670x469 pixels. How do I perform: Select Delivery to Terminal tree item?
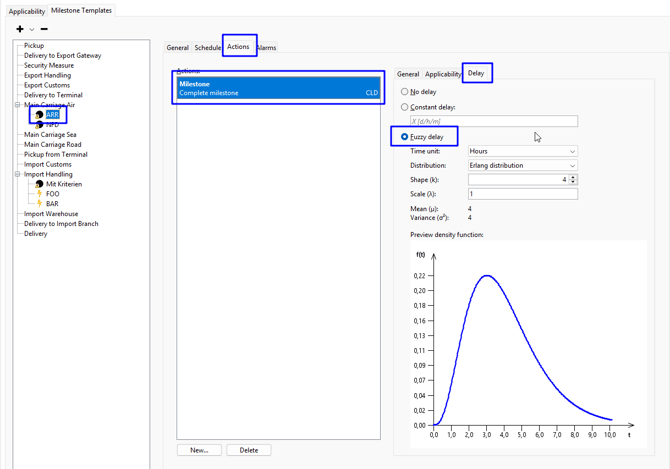(53, 95)
